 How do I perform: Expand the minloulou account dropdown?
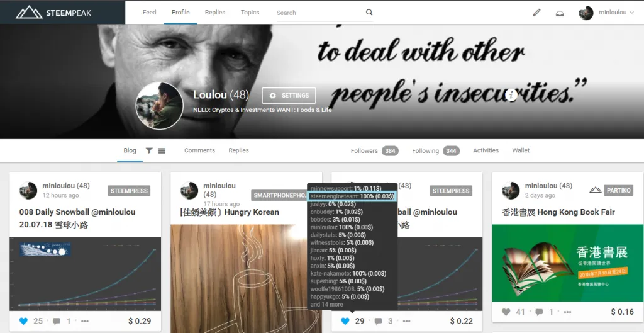tap(616, 13)
